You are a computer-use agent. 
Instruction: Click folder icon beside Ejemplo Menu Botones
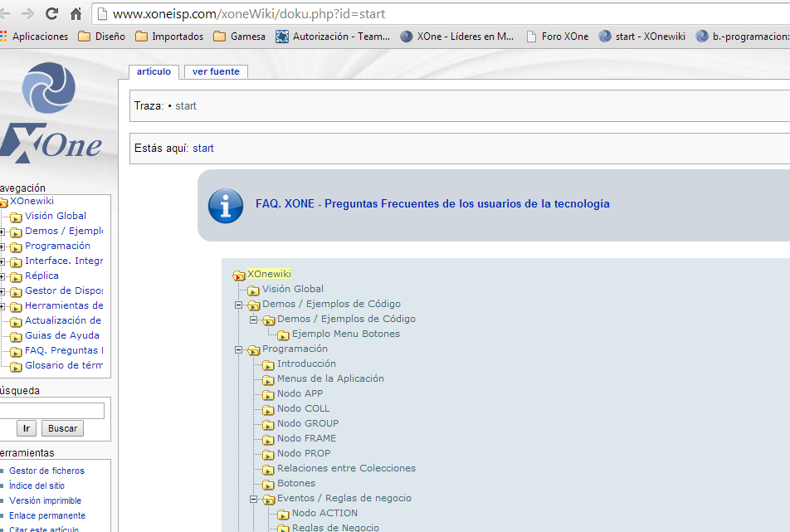[283, 335]
